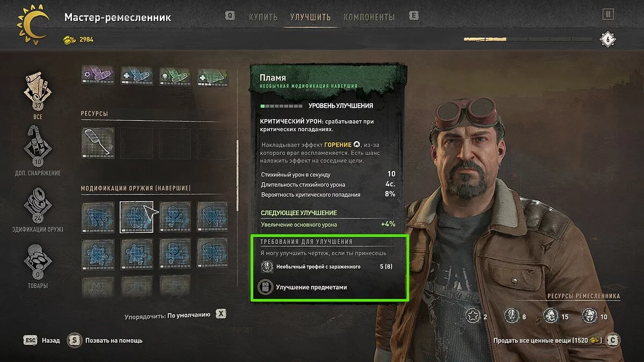Open the 'Доп. снаряжение' category icon
Screen dimensions: 644x362
click(38, 146)
